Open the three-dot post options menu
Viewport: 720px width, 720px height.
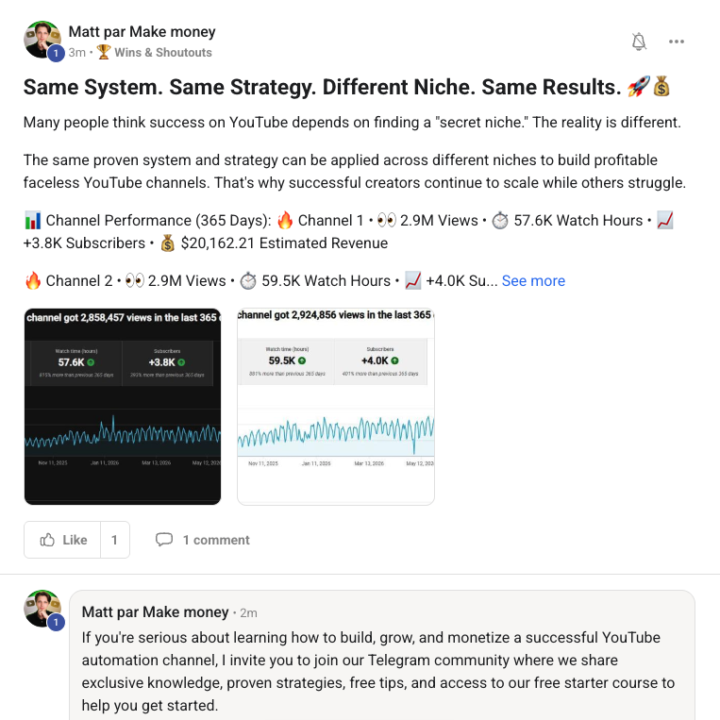point(676,42)
